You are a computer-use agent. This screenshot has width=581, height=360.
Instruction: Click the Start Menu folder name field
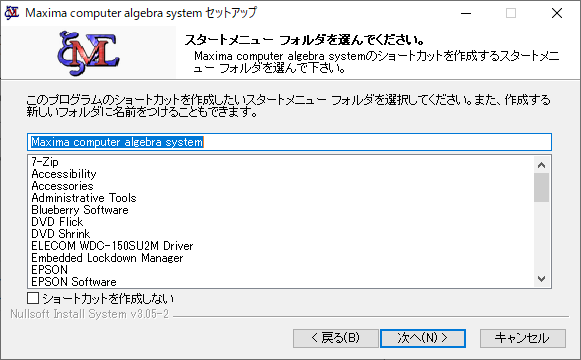coord(289,142)
